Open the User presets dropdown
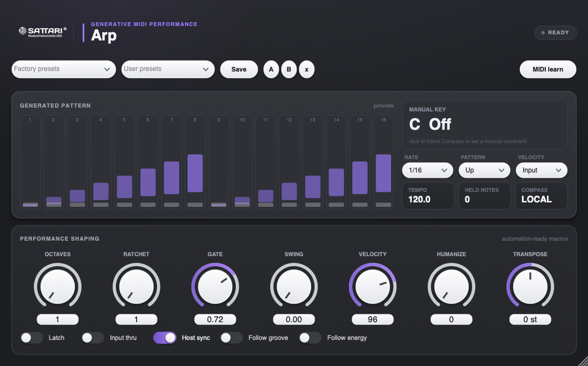This screenshot has width=588, height=366. (168, 69)
